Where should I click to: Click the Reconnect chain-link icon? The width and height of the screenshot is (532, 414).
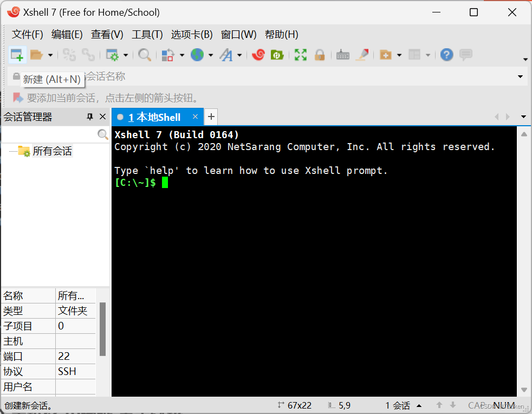click(88, 55)
